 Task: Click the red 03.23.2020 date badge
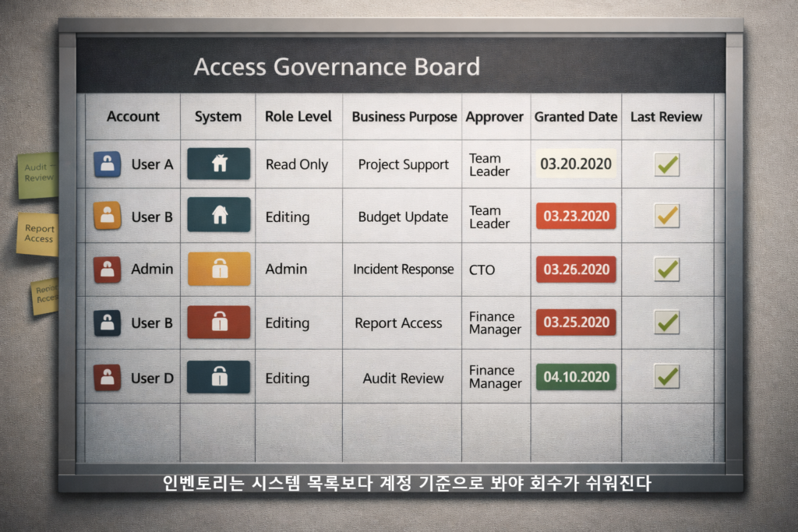tap(576, 217)
